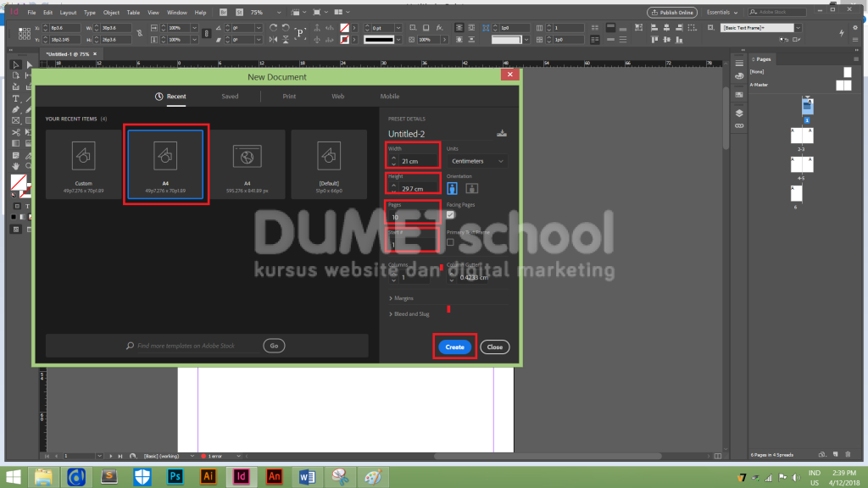Image resolution: width=868 pixels, height=488 pixels.
Task: Click the Find more templates search field
Action: point(192,346)
